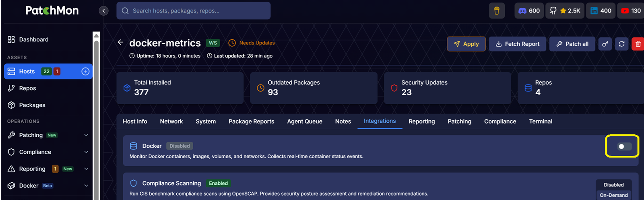
Task: Click the WS tag badge
Action: [x=213, y=43]
